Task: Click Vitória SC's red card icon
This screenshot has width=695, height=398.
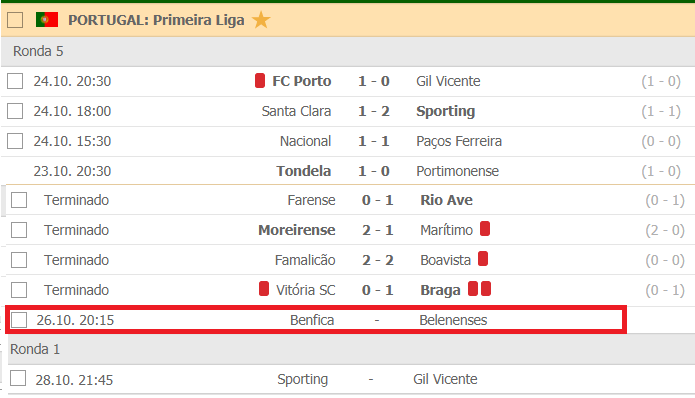Action: click(x=264, y=289)
